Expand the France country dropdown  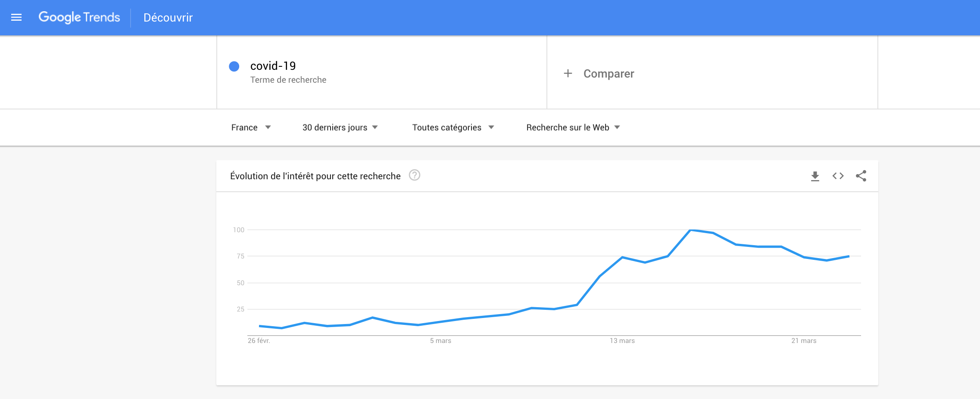click(x=251, y=128)
